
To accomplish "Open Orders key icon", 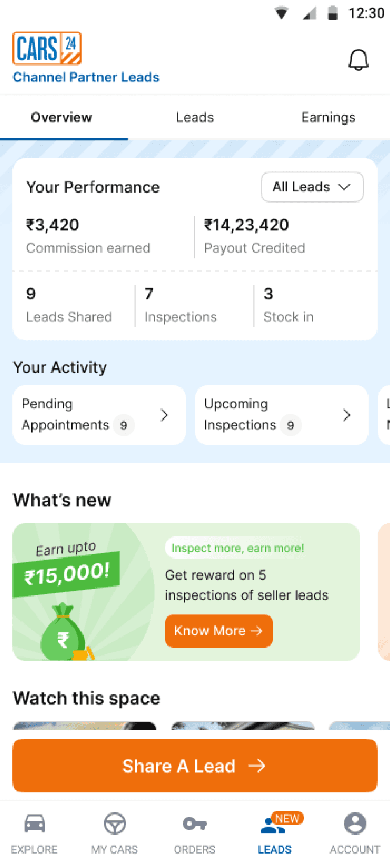I will pyautogui.click(x=195, y=823).
